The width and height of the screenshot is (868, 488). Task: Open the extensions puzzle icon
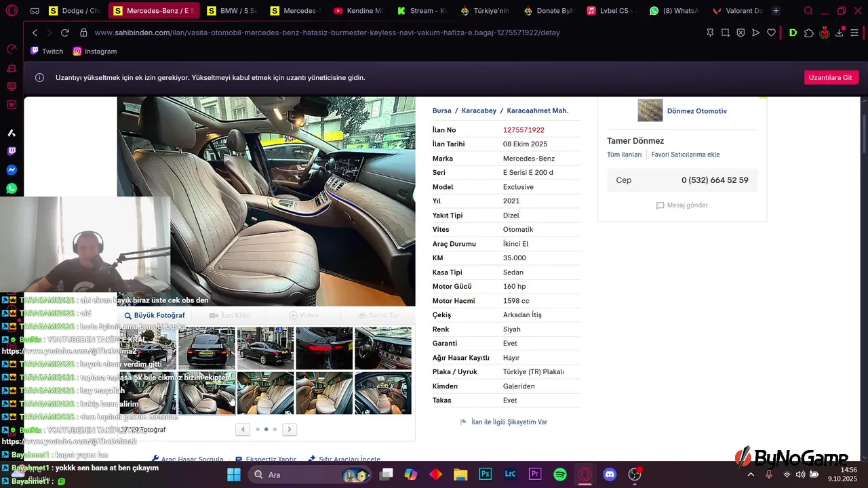pos(809,33)
